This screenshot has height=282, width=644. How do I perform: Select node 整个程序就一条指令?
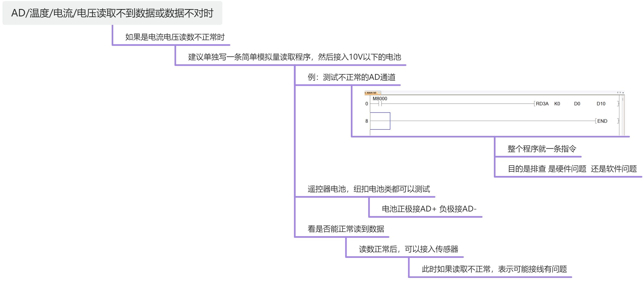[542, 149]
